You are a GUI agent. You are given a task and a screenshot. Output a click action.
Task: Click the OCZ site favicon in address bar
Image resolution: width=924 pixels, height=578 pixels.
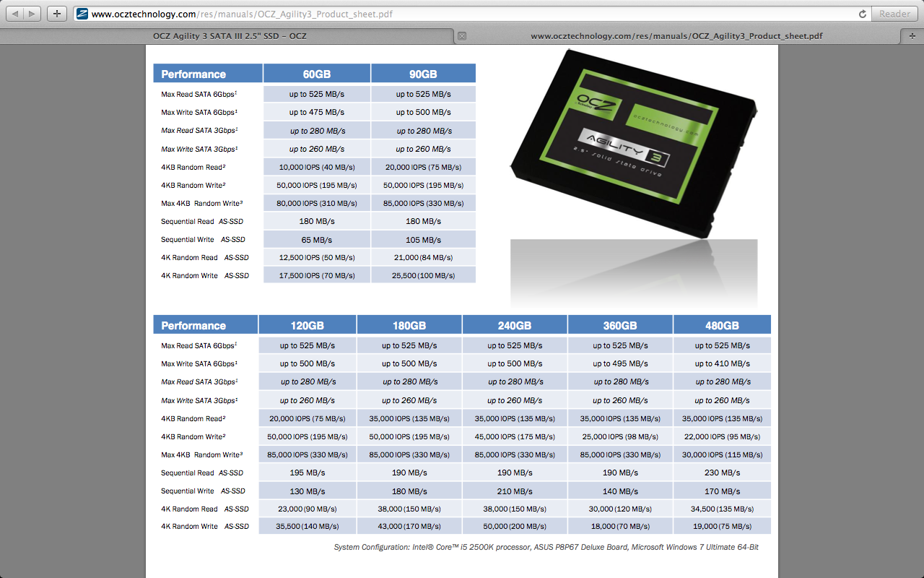pyautogui.click(x=82, y=14)
